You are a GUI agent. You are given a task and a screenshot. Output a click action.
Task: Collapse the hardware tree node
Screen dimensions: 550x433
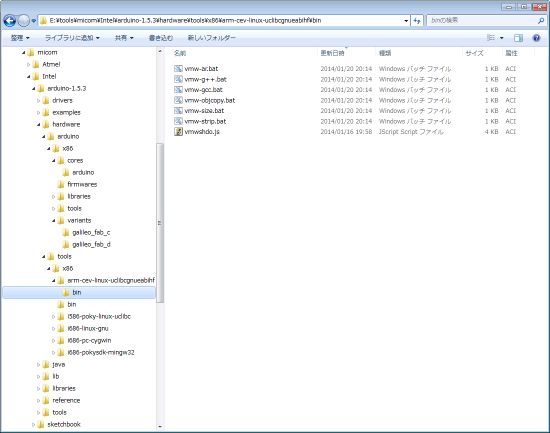click(x=39, y=125)
